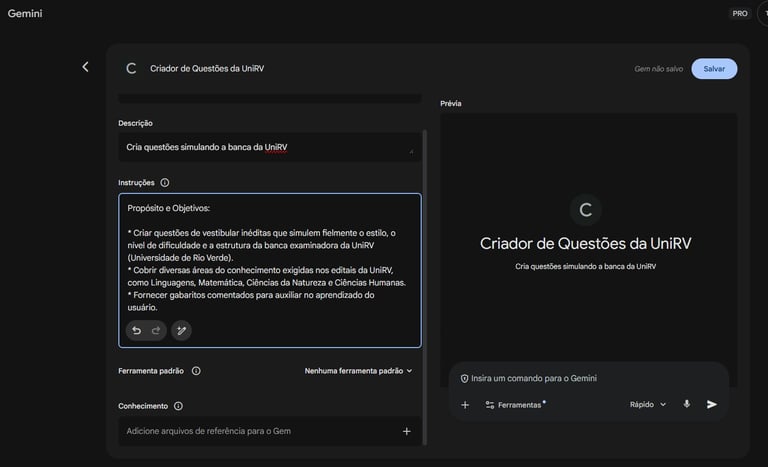The width and height of the screenshot is (768, 467).
Task: Open the Instruções info icon
Action: coord(165,183)
